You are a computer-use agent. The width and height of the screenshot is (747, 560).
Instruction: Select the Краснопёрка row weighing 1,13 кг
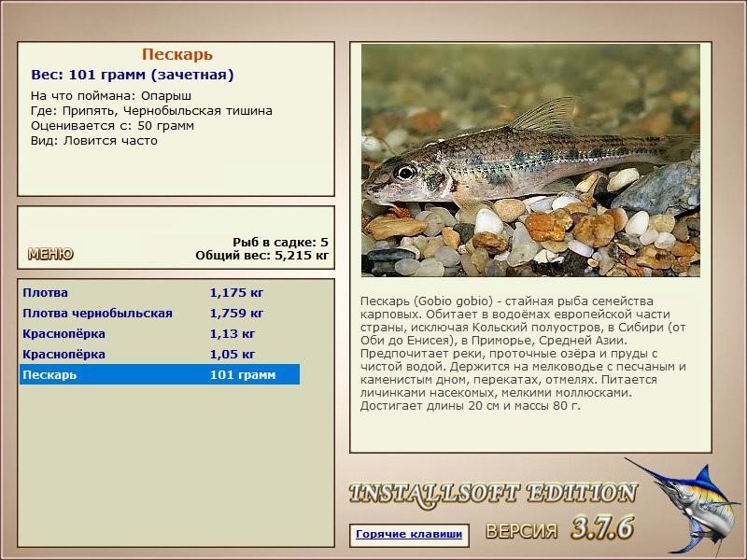(160, 333)
